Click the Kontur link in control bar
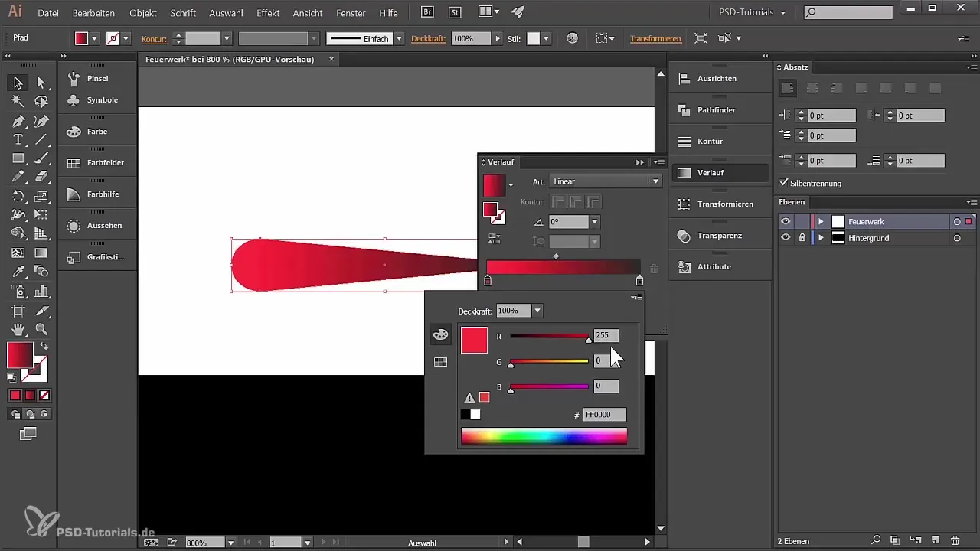This screenshot has width=980, height=551. pos(155,38)
